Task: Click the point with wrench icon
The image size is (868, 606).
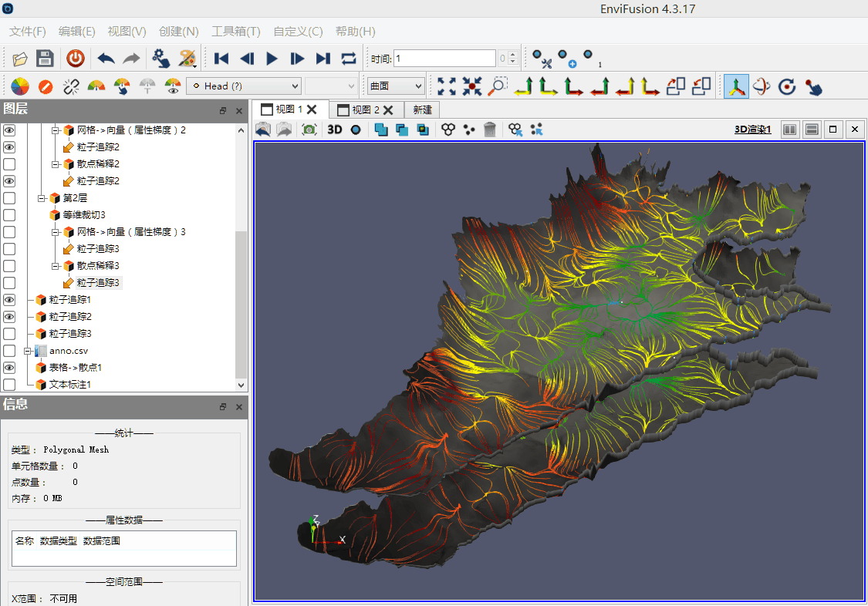Action: coord(542,59)
